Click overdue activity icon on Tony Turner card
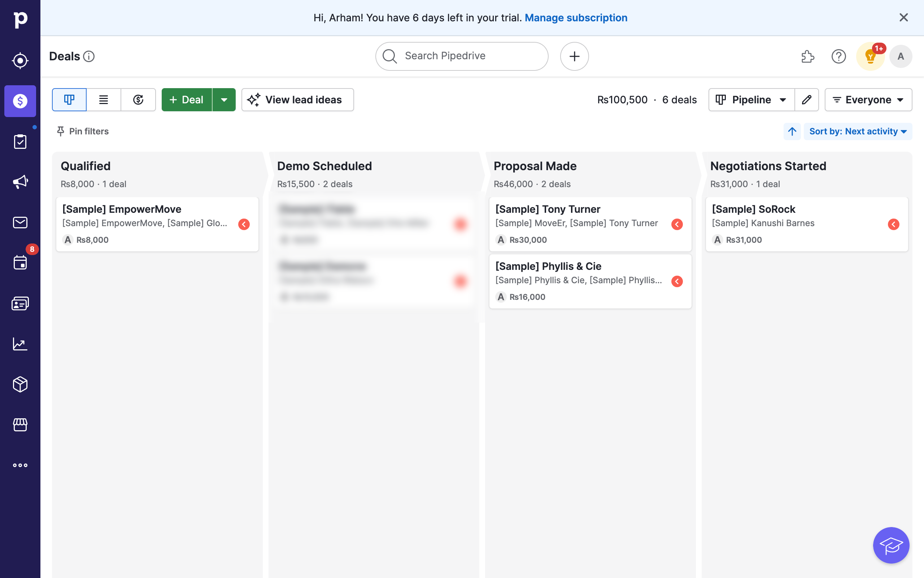 point(677,224)
